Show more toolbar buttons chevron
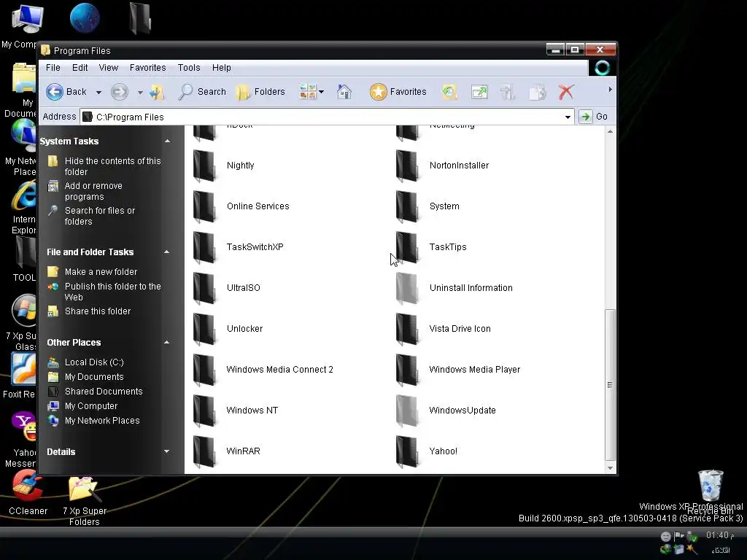The image size is (747, 560). pyautogui.click(x=611, y=90)
